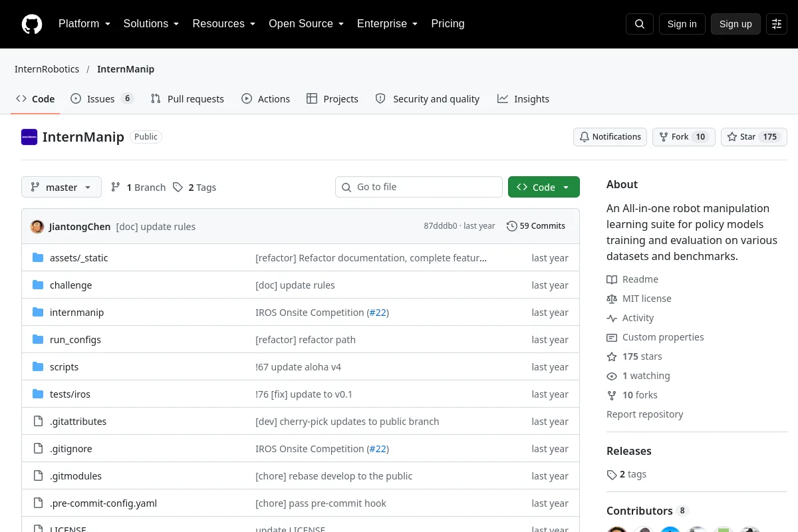This screenshot has width=798, height=532.
Task: Open the scripts folder
Action: [64, 367]
